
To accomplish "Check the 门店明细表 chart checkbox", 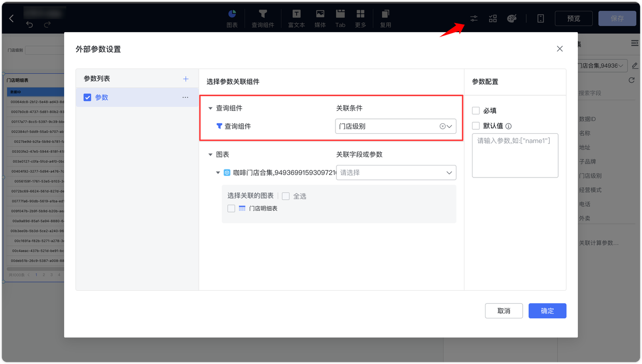I will point(231,208).
